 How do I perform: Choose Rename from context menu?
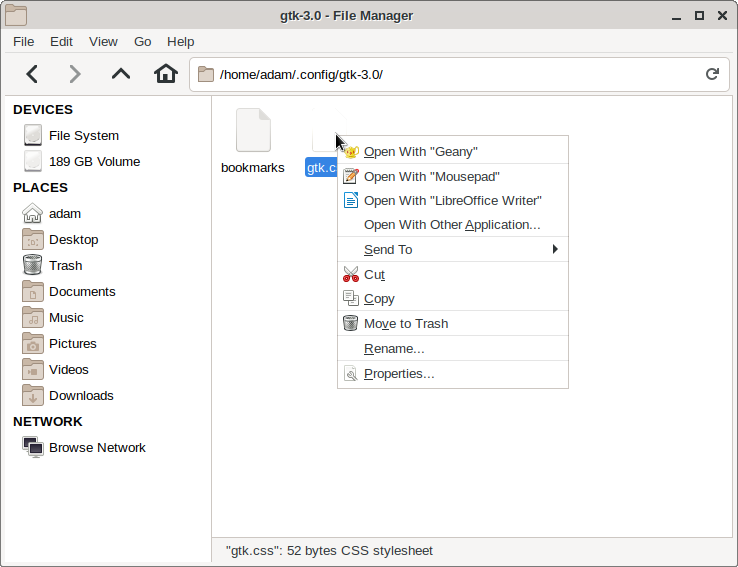pos(394,348)
